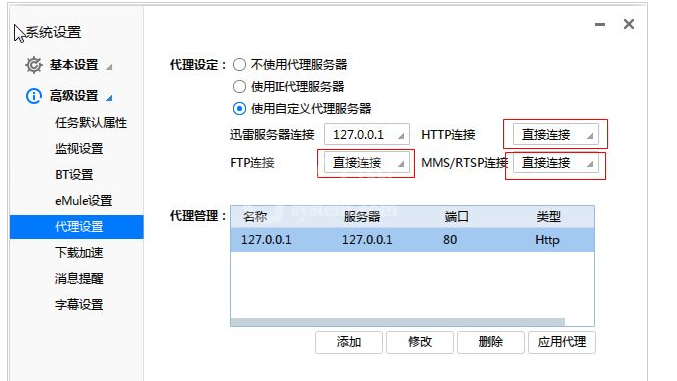677x381 pixels.
Task: Open the MMS/RTSP连接 dropdown
Action: [556, 163]
